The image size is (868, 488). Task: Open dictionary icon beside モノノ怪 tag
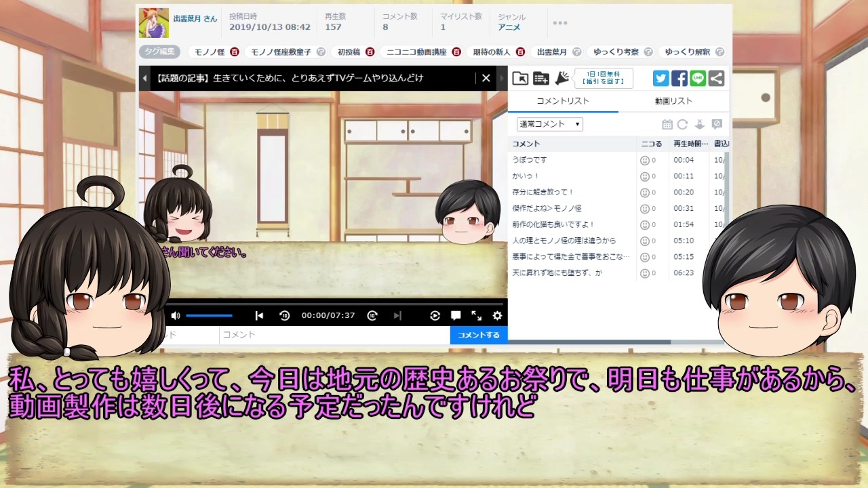click(x=234, y=52)
